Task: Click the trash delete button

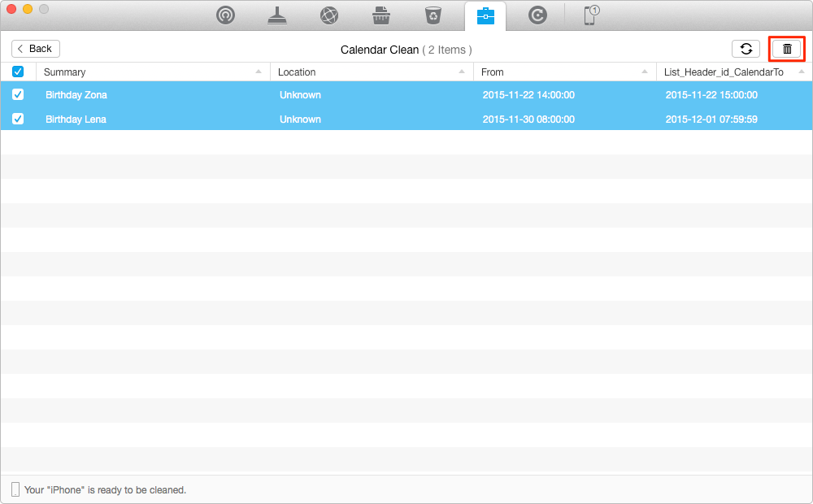Action: tap(786, 49)
